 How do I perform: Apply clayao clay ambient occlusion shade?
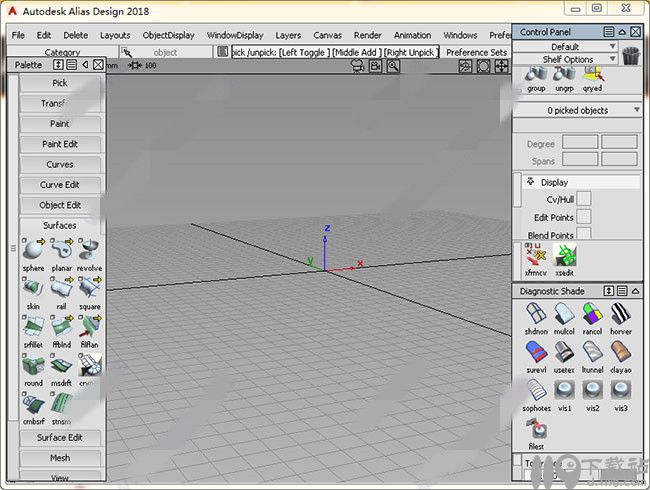tap(621, 352)
